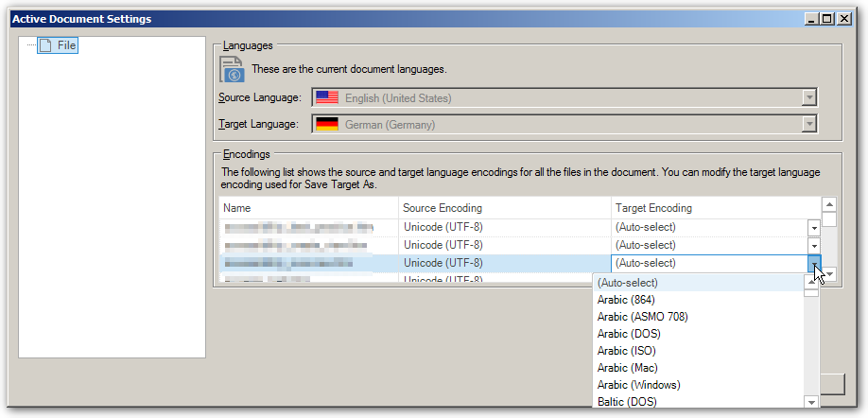
Task: Minimize the Active Document Settings window
Action: point(812,19)
